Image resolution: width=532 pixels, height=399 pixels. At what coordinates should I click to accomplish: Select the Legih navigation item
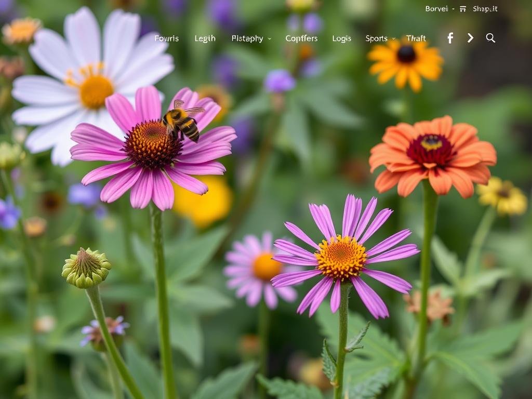(x=205, y=38)
